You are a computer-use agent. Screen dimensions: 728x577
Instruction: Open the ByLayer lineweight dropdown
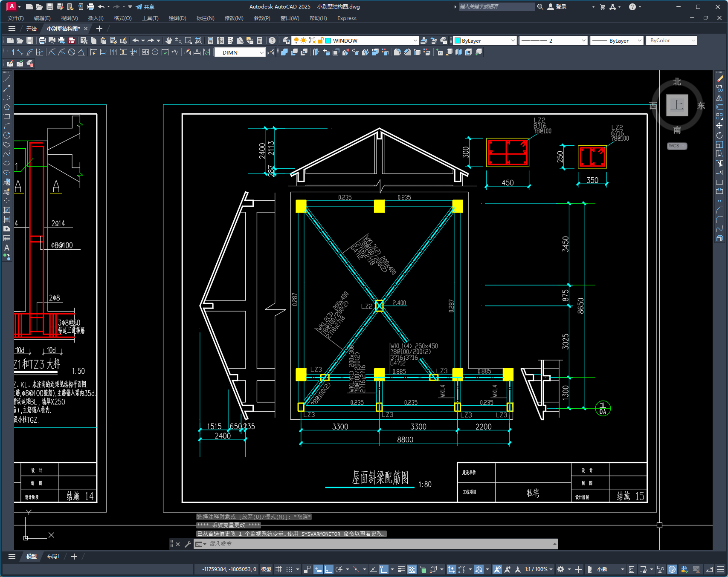(x=617, y=40)
